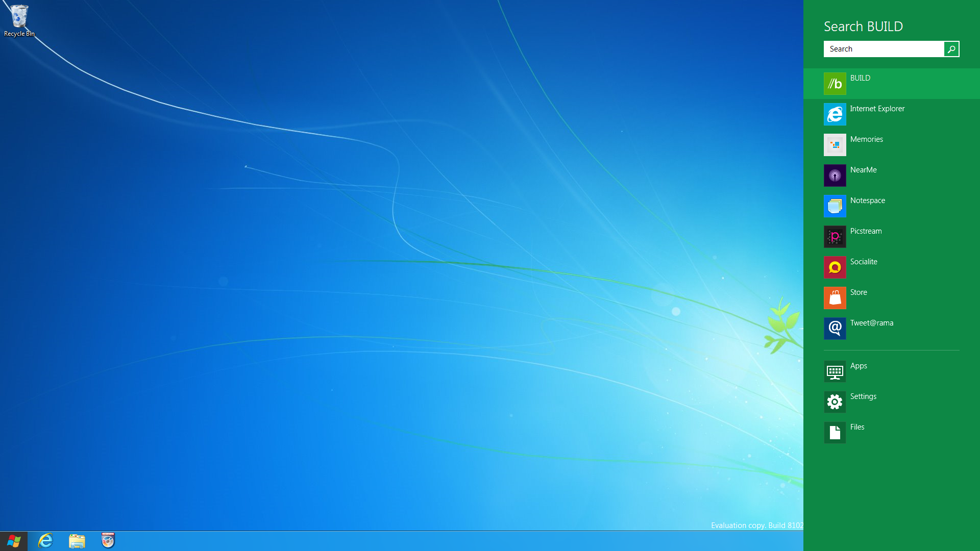This screenshot has height=551, width=980.
Task: Open the BUILD app icon
Action: click(835, 84)
